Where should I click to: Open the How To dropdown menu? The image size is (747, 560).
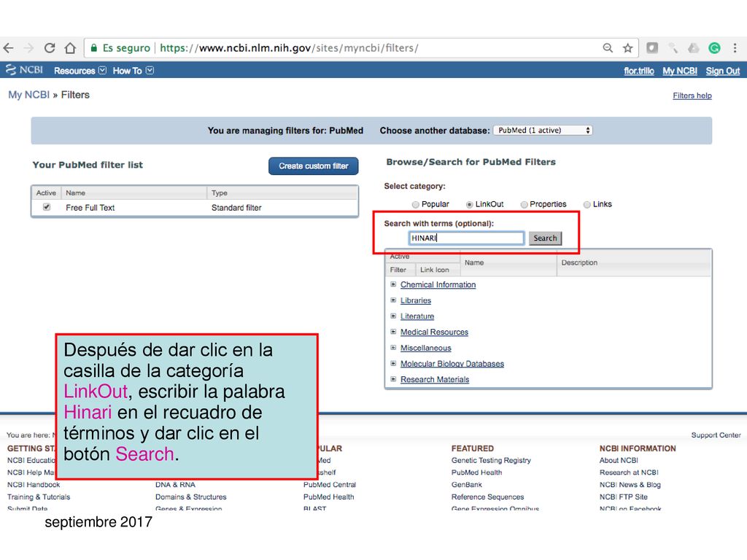click(x=133, y=71)
